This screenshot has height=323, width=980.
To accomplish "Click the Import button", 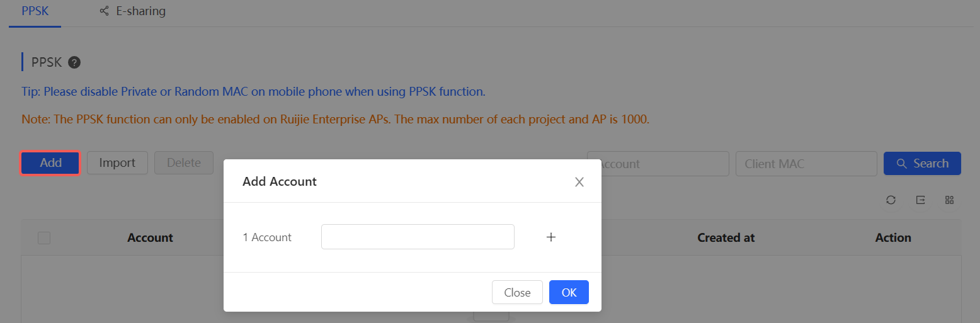I will pos(117,163).
